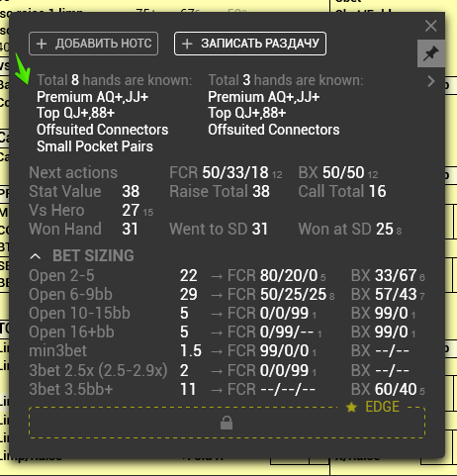457x476 pixels.
Task: Click the 3bet 3.5bb+ row
Action: tap(227, 389)
